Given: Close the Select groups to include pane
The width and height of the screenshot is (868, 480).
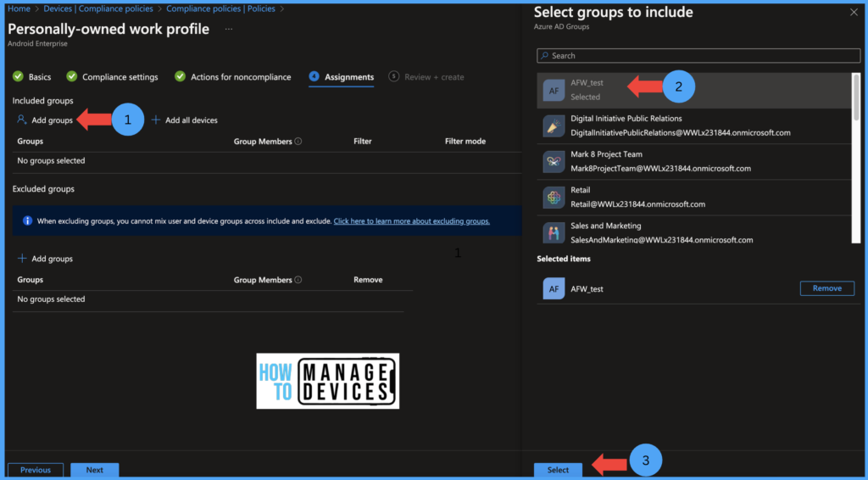Looking at the screenshot, I should pos(854,12).
